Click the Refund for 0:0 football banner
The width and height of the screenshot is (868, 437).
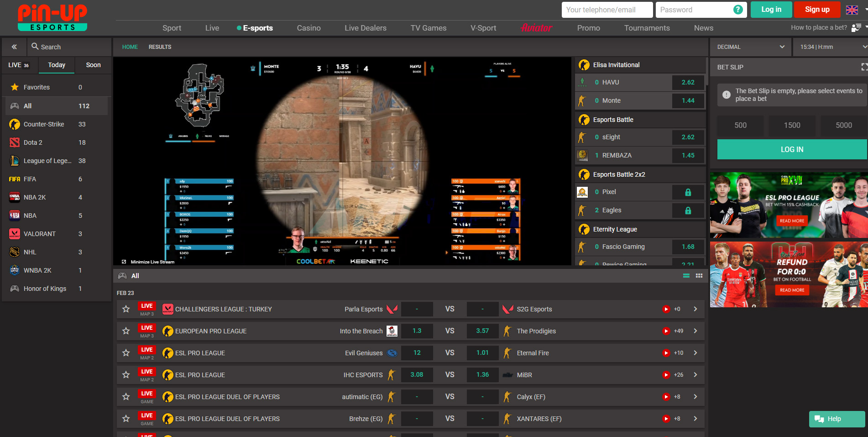tap(789, 274)
